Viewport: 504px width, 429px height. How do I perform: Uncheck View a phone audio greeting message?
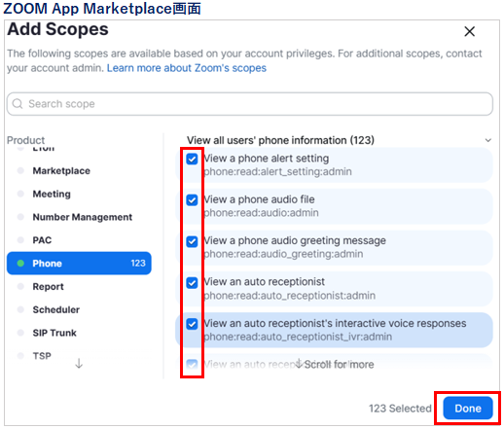tap(192, 241)
